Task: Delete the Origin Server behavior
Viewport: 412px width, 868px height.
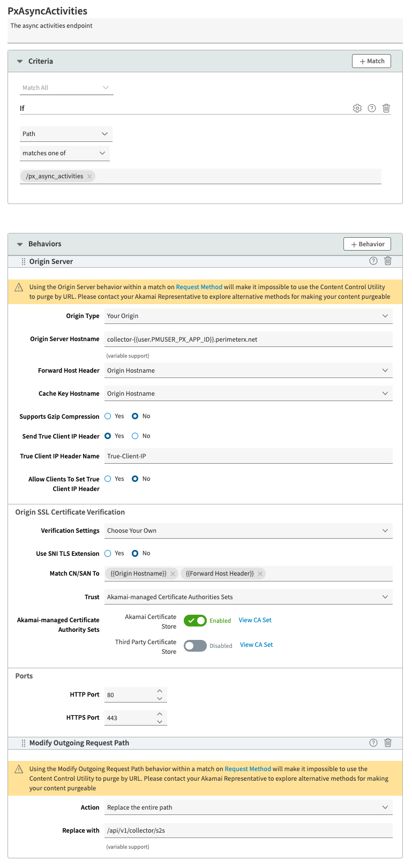Action: click(x=388, y=261)
